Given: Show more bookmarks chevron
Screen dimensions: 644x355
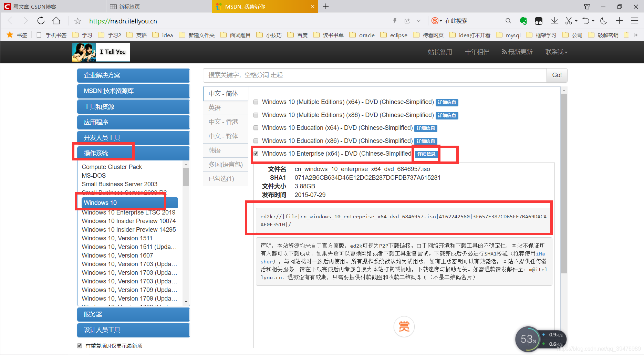Looking at the screenshot, I should pyautogui.click(x=636, y=35).
